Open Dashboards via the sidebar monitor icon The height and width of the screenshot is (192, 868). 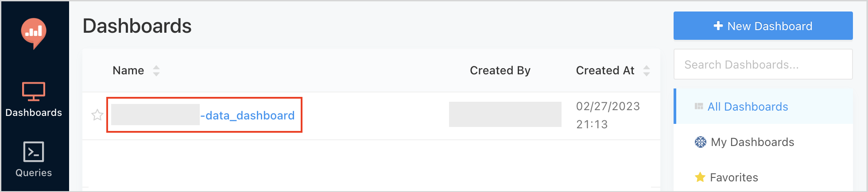pyautogui.click(x=34, y=92)
